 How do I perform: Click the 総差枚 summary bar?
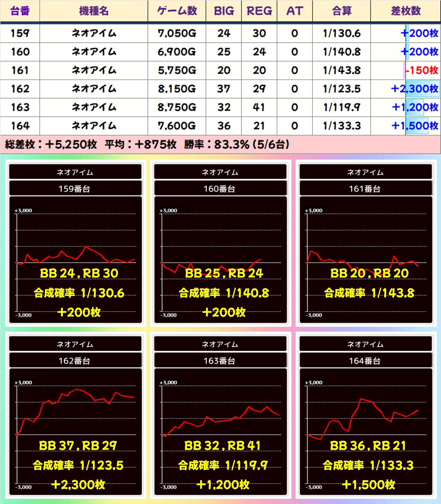coord(220,144)
